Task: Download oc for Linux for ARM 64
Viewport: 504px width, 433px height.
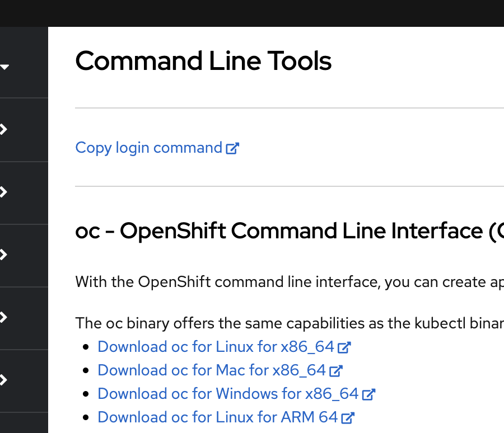Action: click(218, 417)
